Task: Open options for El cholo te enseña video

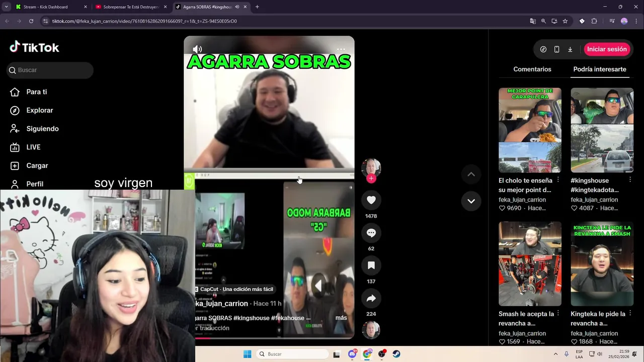Action: pos(558,179)
